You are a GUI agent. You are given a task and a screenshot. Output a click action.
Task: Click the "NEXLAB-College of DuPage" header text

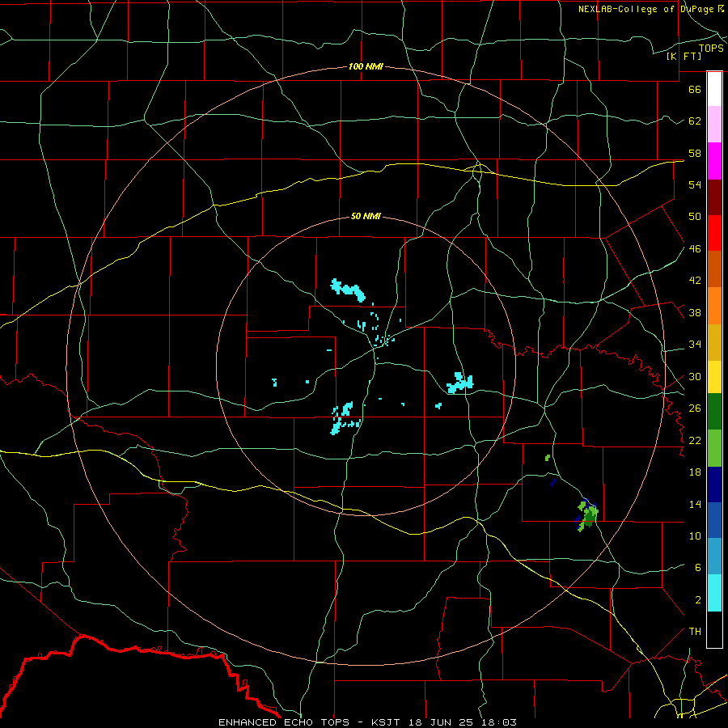[645, 9]
